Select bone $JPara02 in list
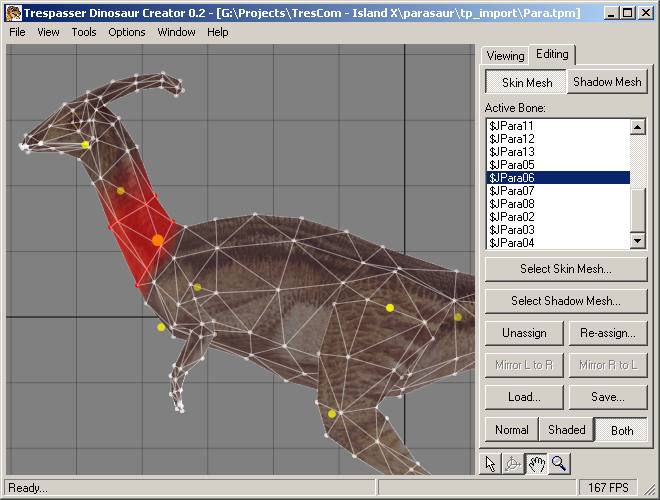 click(x=558, y=217)
